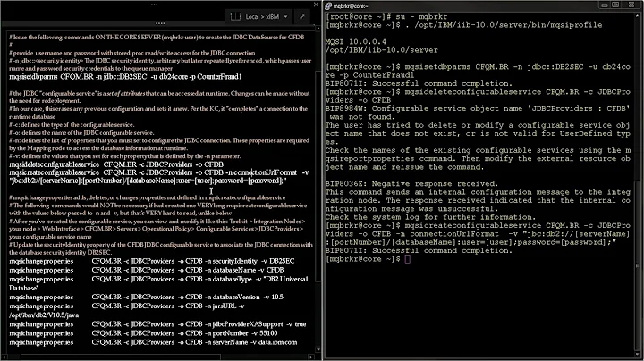Click 'BIP8036E: Negative response received.' in terminal
644x361 pixels.
click(x=411, y=184)
